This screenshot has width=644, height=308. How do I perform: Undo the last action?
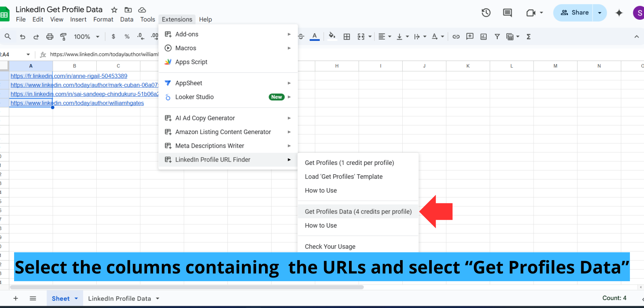[x=22, y=37]
